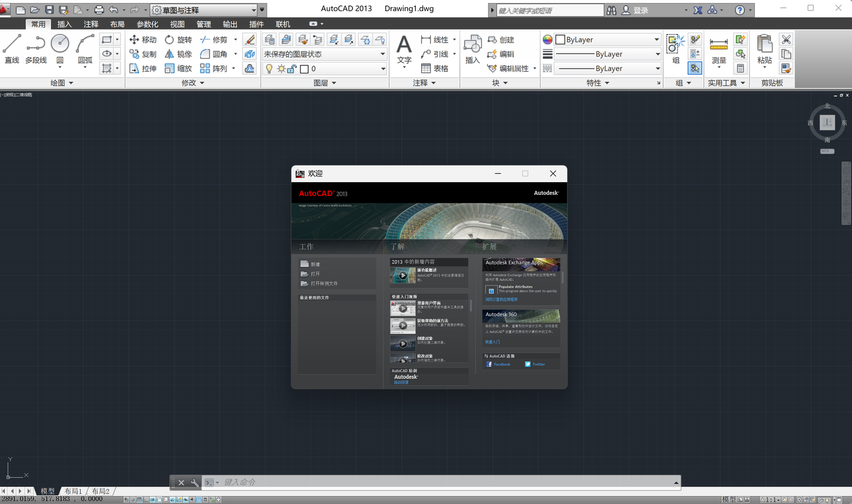Viewport: 852px width, 504px height.
Task: Switch to the 视图 ribbon tab
Action: [177, 24]
